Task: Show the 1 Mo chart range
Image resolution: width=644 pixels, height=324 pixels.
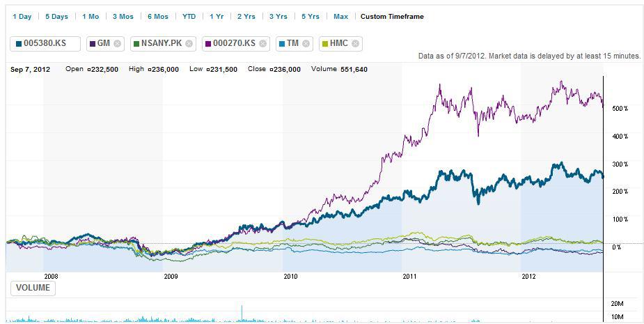Action: coord(91,16)
